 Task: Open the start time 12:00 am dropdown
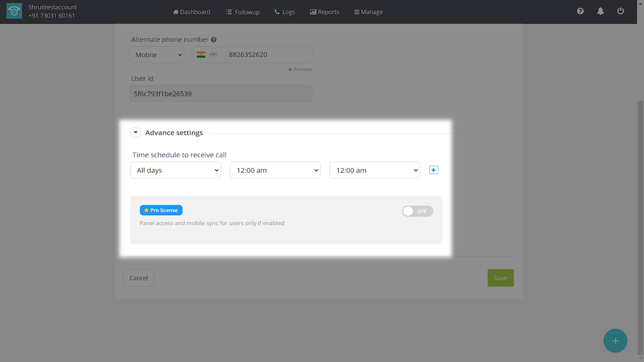pyautogui.click(x=275, y=170)
